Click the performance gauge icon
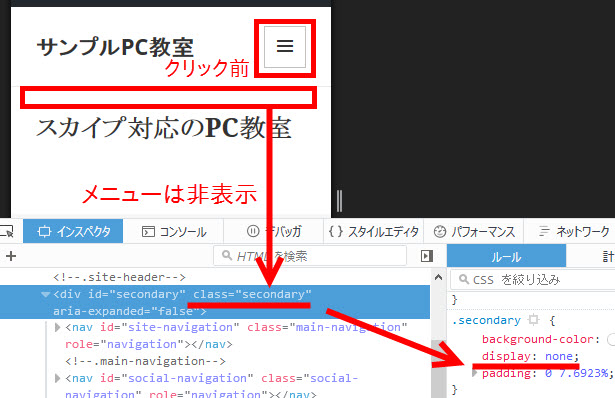 (x=440, y=231)
